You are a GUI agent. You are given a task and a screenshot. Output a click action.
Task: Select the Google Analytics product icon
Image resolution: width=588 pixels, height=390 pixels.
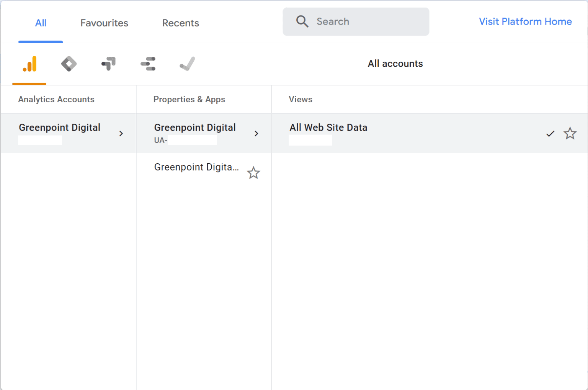point(29,64)
